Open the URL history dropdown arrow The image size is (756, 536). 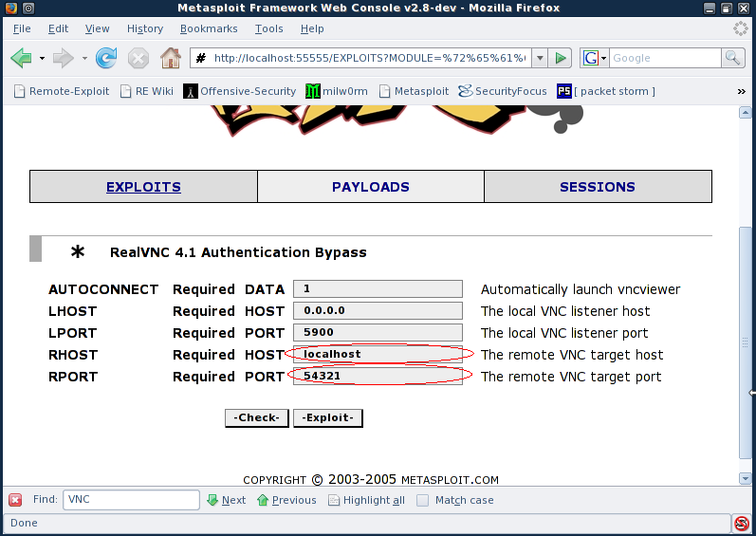coord(540,59)
